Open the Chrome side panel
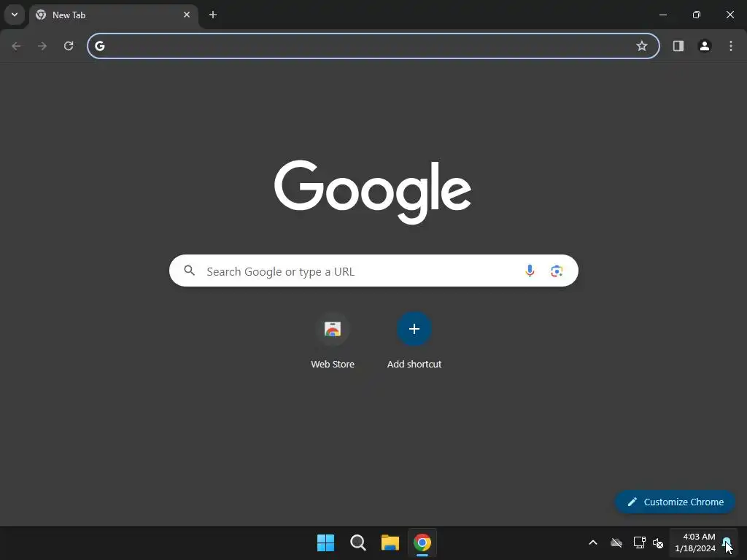The height and width of the screenshot is (560, 747). point(678,46)
